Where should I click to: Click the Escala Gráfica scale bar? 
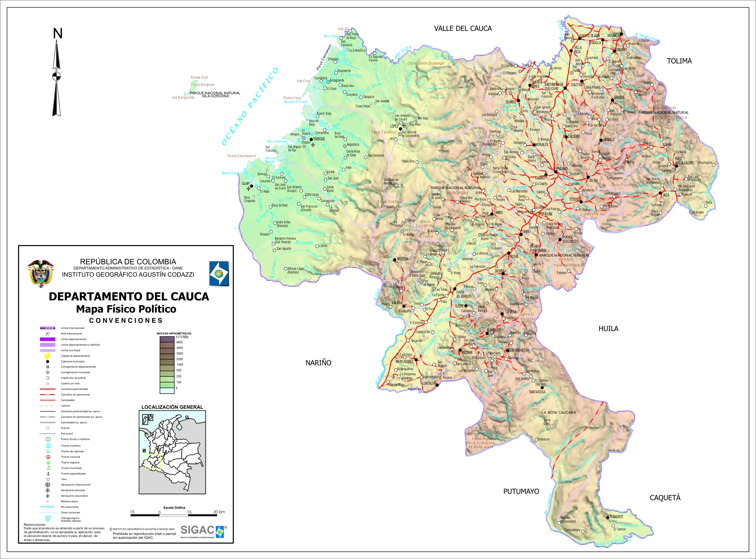pyautogui.click(x=174, y=515)
